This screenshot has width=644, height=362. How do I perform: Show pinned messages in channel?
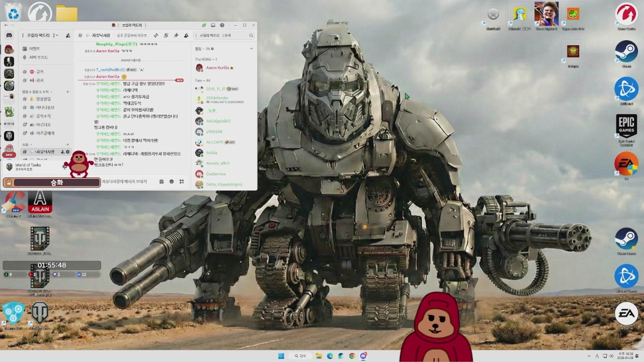[x=176, y=35]
